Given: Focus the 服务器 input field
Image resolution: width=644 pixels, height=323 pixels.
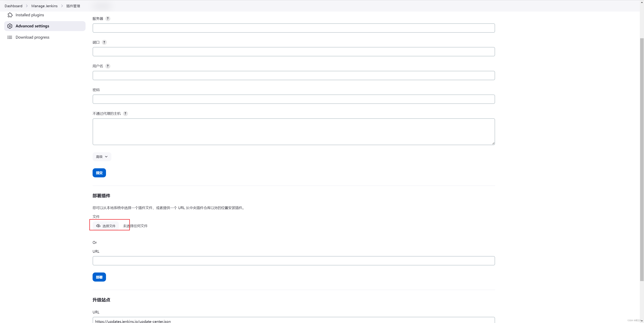Looking at the screenshot, I should click(294, 28).
